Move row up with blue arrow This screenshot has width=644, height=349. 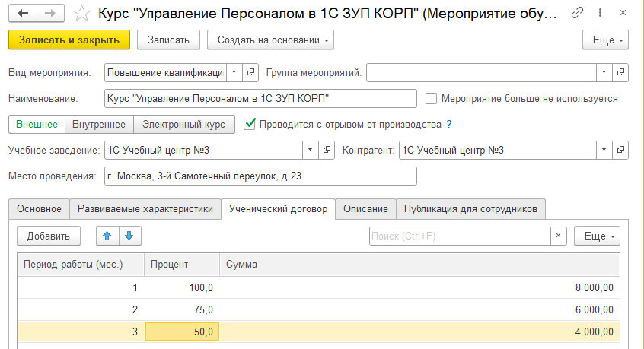pyautogui.click(x=107, y=236)
